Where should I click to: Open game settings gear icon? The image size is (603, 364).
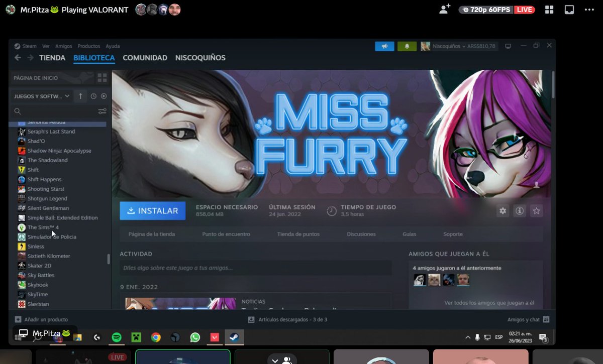(502, 211)
